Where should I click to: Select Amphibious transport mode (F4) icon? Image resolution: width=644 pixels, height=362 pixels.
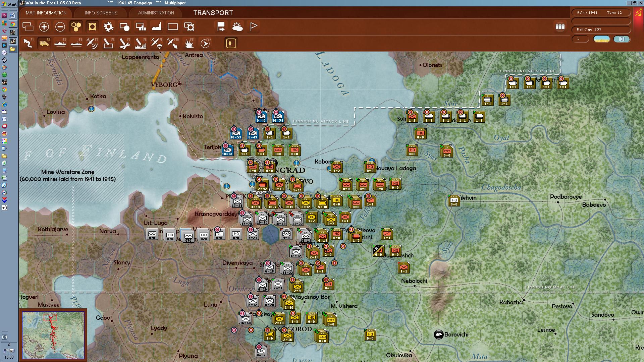(x=76, y=43)
